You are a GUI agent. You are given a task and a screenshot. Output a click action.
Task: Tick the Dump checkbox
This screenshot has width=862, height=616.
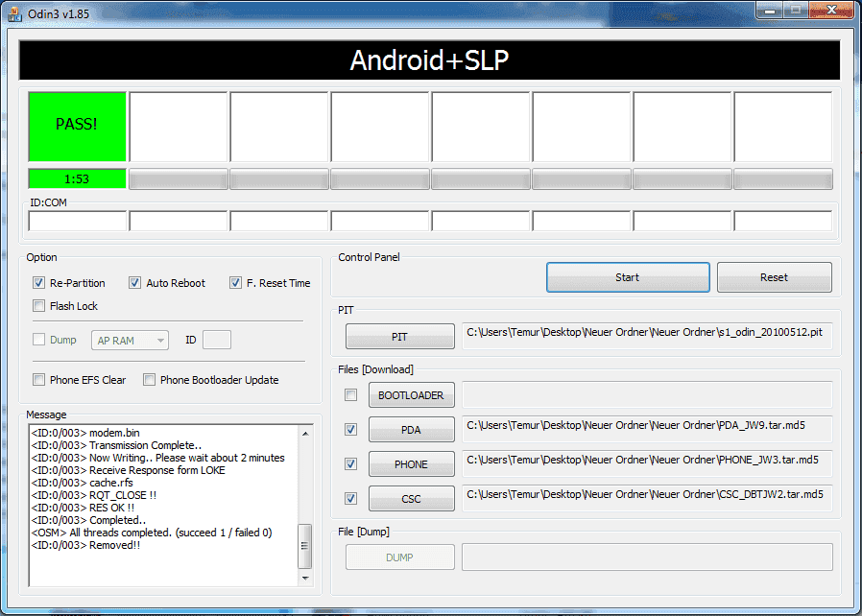tap(38, 340)
